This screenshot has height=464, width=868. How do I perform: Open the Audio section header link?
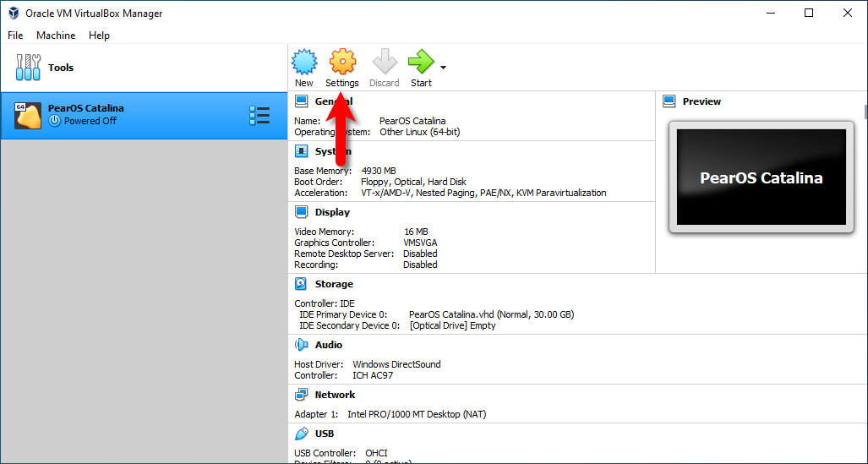(329, 345)
